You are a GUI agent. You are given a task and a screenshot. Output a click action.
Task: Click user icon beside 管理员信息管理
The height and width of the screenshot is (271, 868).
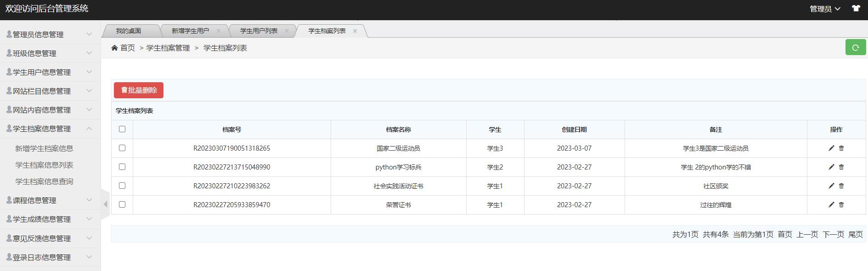point(9,34)
